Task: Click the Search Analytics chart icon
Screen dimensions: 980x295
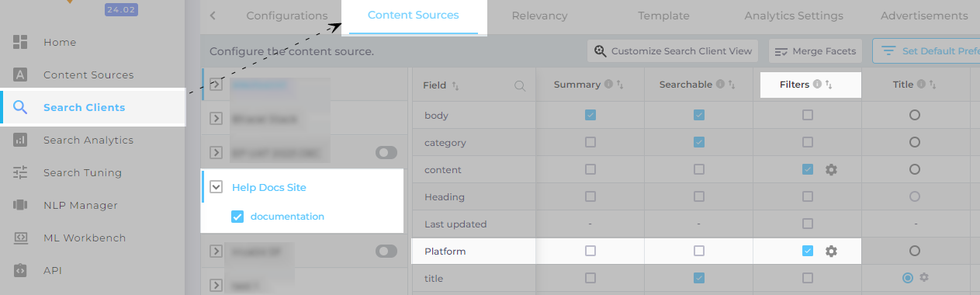Action: [20, 140]
